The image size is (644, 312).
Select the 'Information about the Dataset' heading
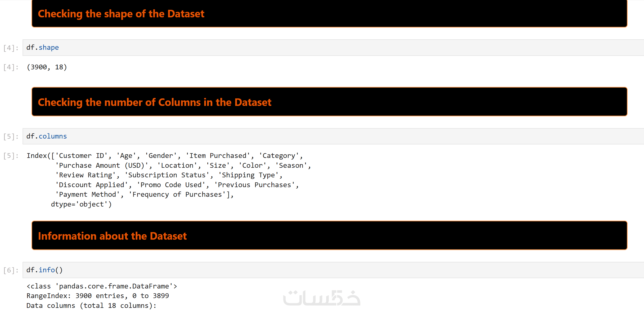tap(112, 236)
